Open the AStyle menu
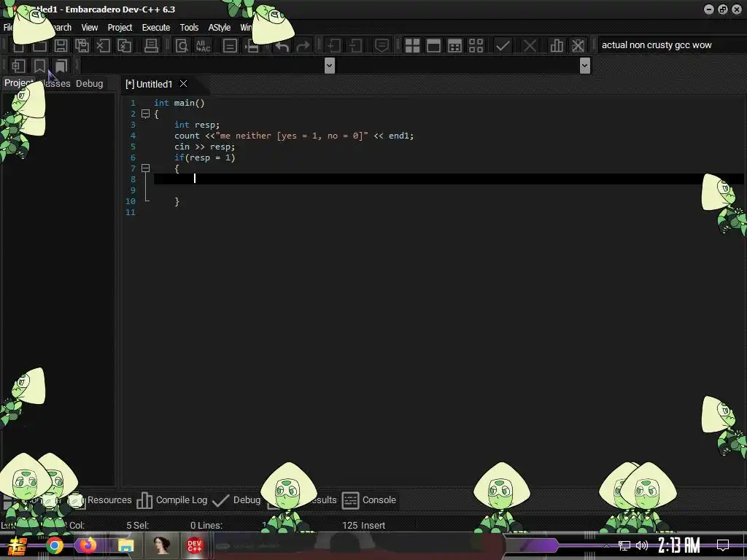The height and width of the screenshot is (560, 747). tap(219, 28)
